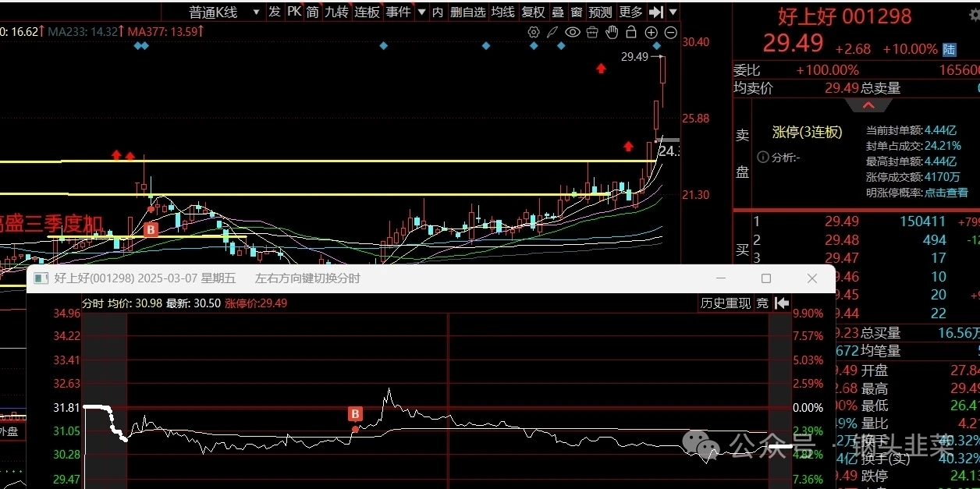
Task: Open the 事件 events button
Action: coord(398,12)
